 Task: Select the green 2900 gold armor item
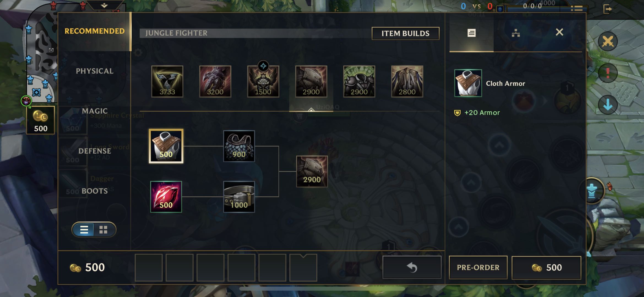click(359, 81)
